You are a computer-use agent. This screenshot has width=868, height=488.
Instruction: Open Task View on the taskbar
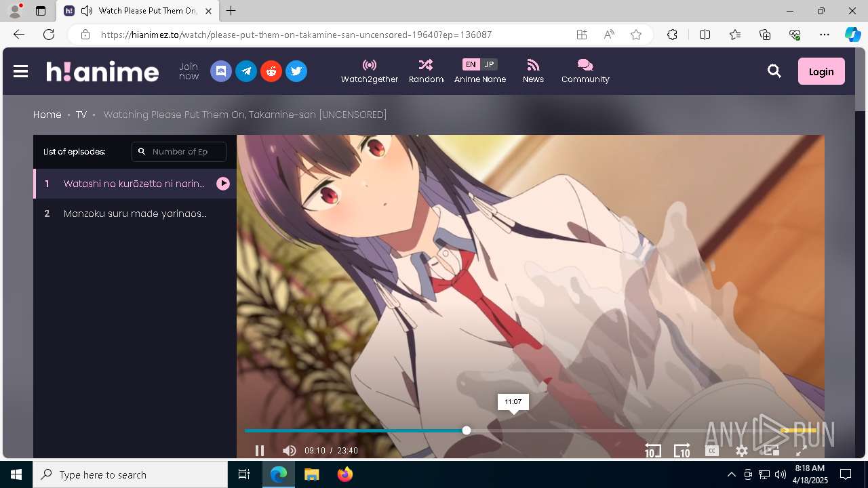(x=244, y=474)
